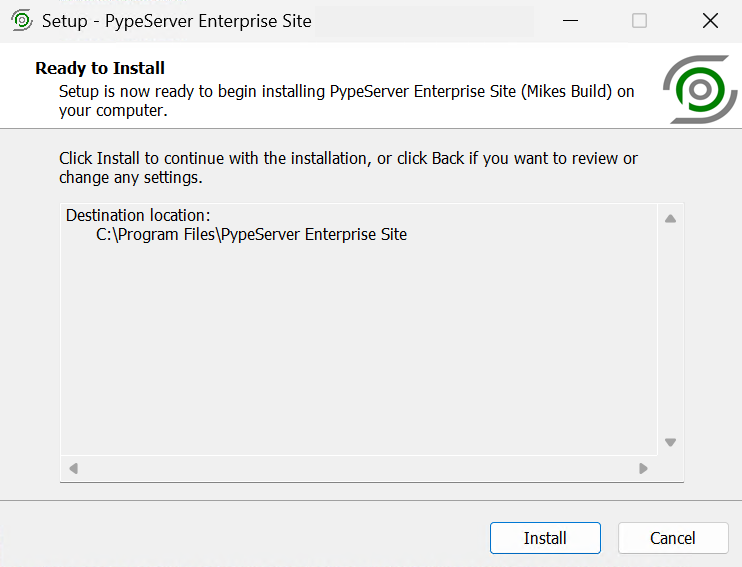Image resolution: width=742 pixels, height=567 pixels.
Task: Click the "Ready to Install" heading
Action: [100, 68]
